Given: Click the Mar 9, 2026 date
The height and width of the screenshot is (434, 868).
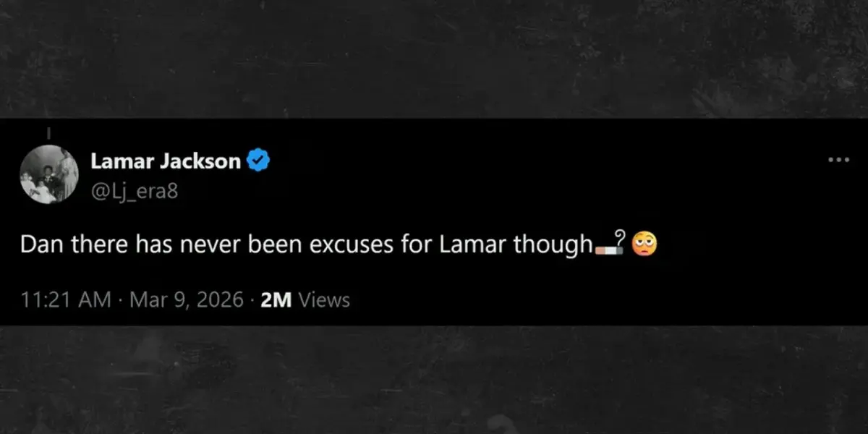Looking at the screenshot, I should (186, 299).
